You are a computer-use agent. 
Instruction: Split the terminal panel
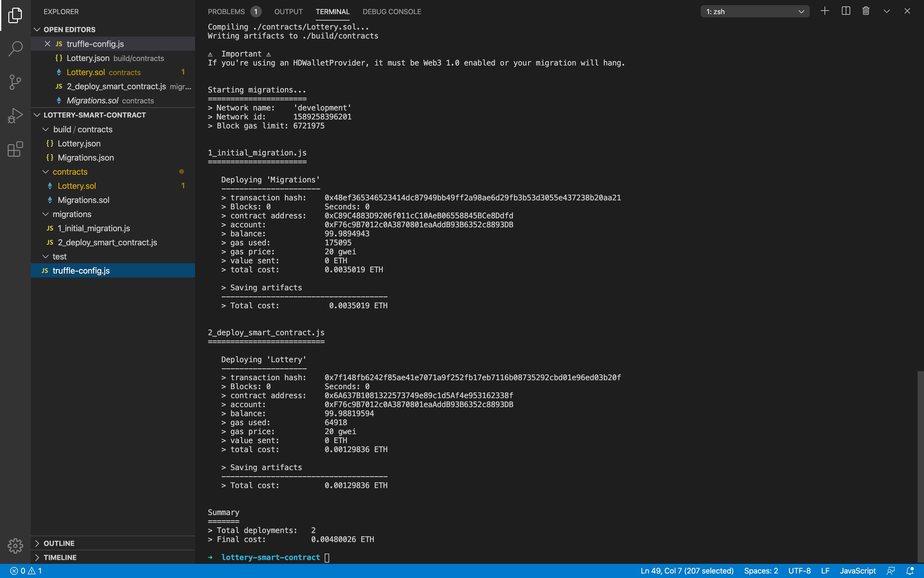[846, 11]
